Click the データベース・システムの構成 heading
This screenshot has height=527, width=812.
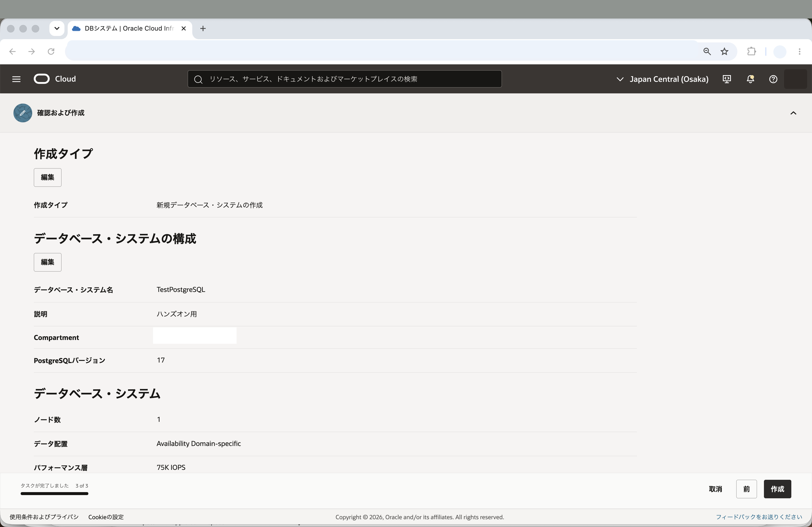point(115,239)
